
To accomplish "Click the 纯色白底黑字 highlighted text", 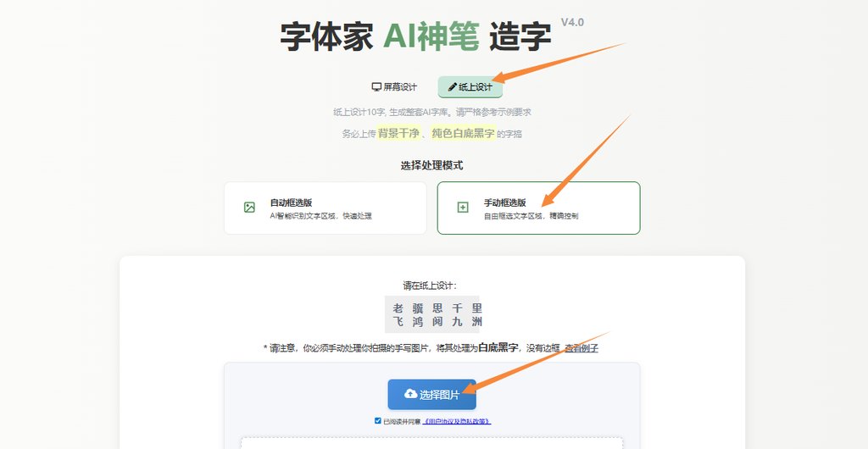I will [x=464, y=133].
